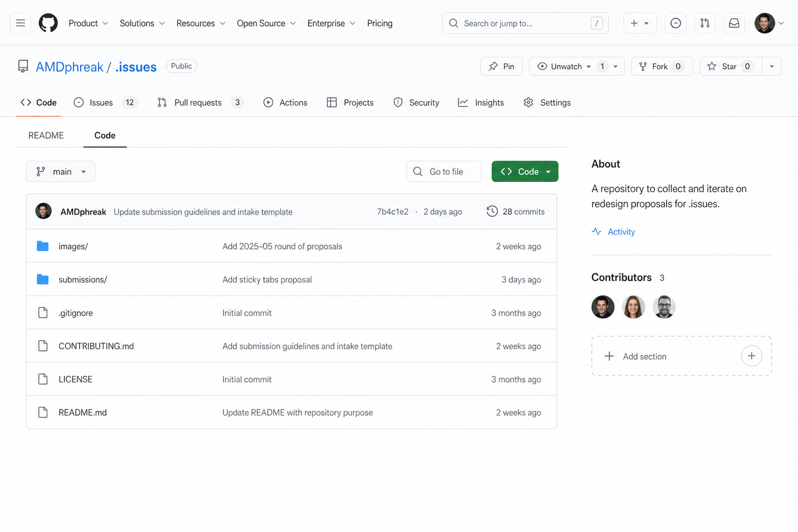Image resolution: width=798 pixels, height=532 pixels.
Task: Open the Issues tab
Action: pyautogui.click(x=105, y=102)
